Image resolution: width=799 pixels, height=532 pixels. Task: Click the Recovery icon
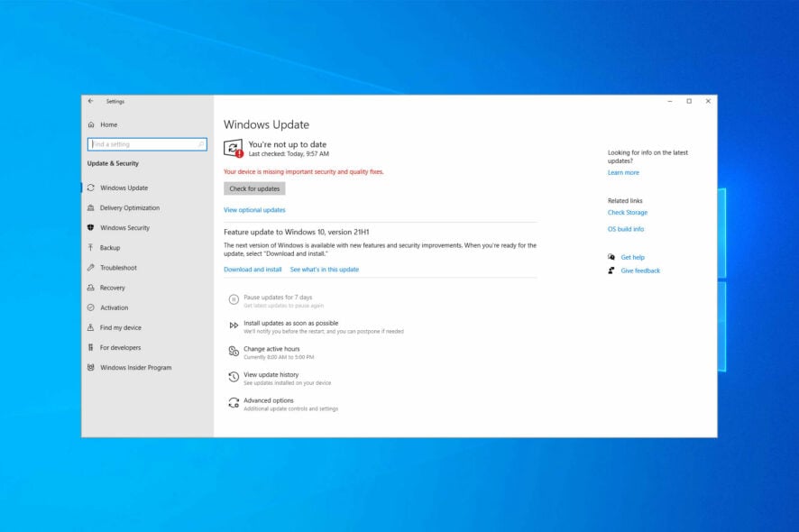pyautogui.click(x=91, y=288)
